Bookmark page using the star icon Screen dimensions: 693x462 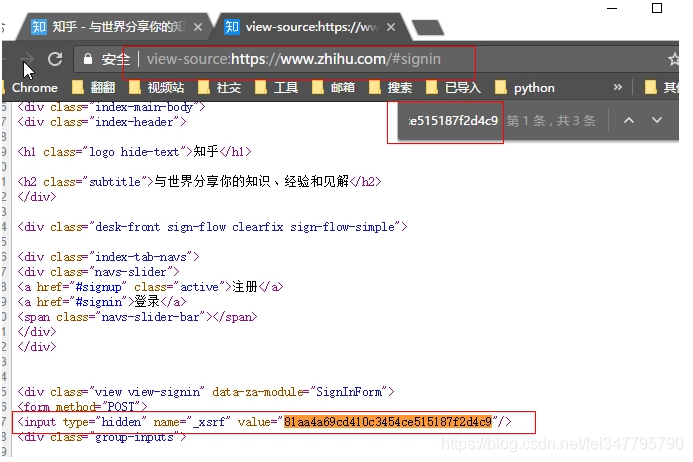(x=674, y=59)
